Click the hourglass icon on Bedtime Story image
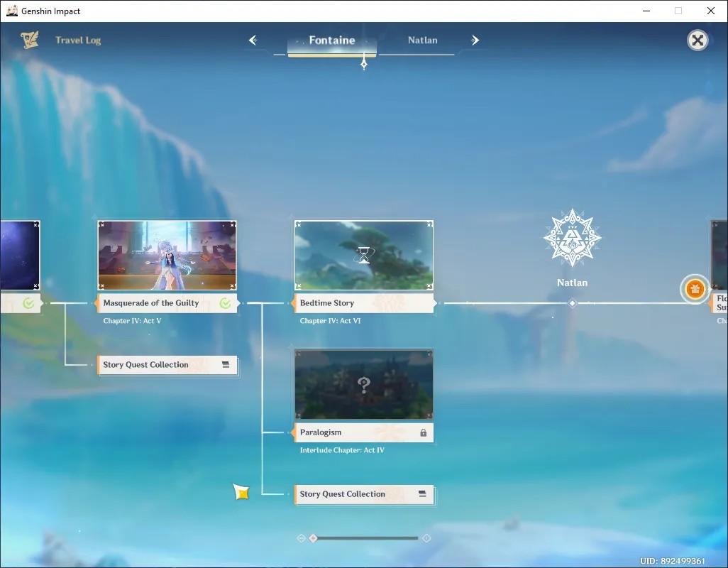The height and width of the screenshot is (568, 728). (x=364, y=255)
